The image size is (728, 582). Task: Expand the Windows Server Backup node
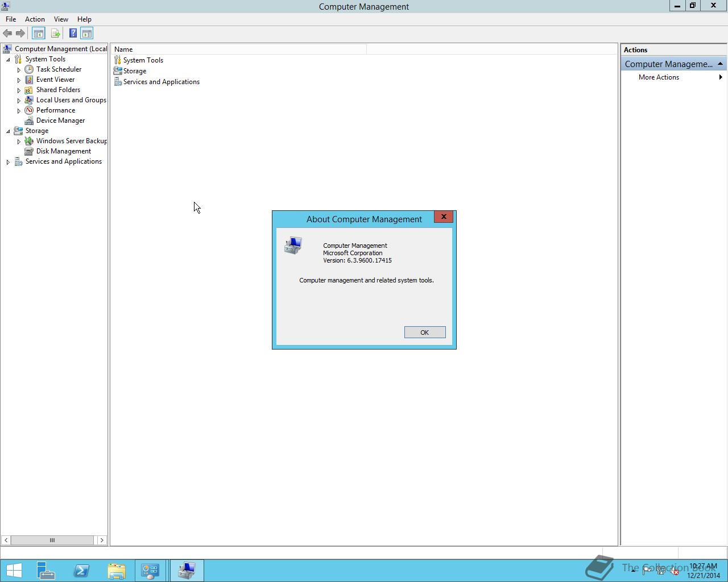[19, 142]
